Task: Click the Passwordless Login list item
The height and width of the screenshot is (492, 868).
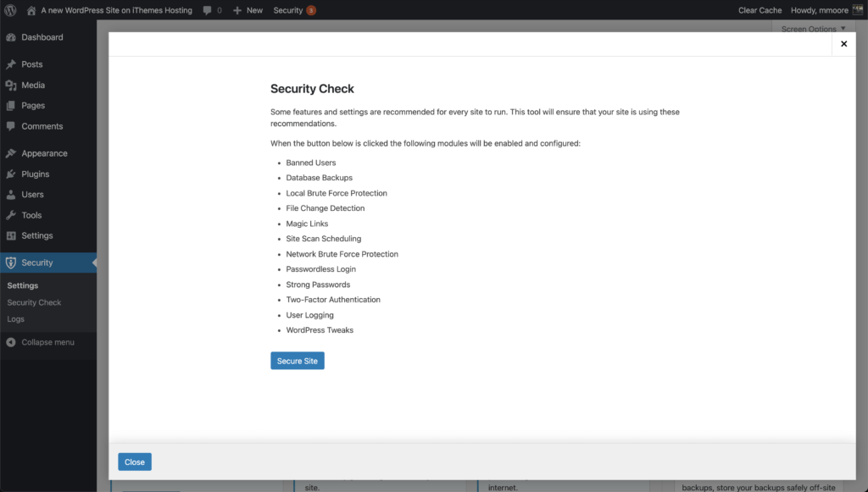Action: click(x=321, y=269)
